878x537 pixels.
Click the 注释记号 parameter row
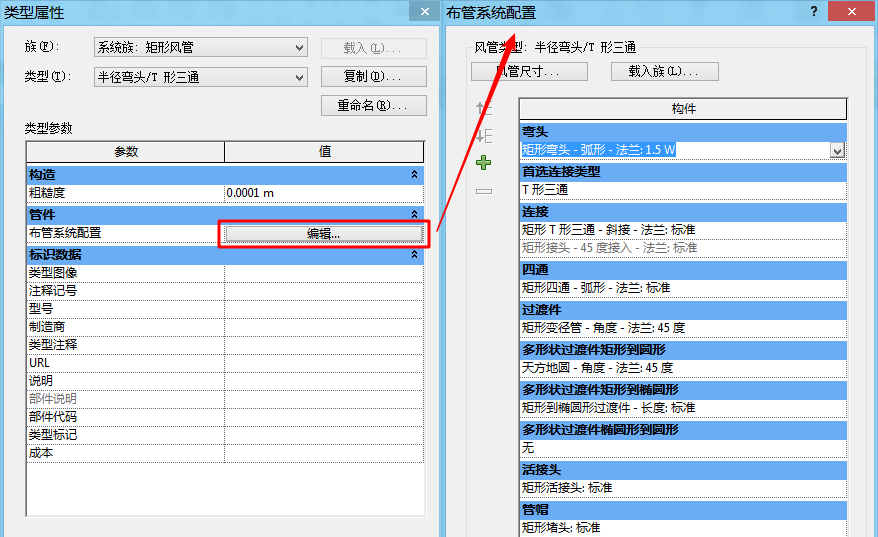225,291
